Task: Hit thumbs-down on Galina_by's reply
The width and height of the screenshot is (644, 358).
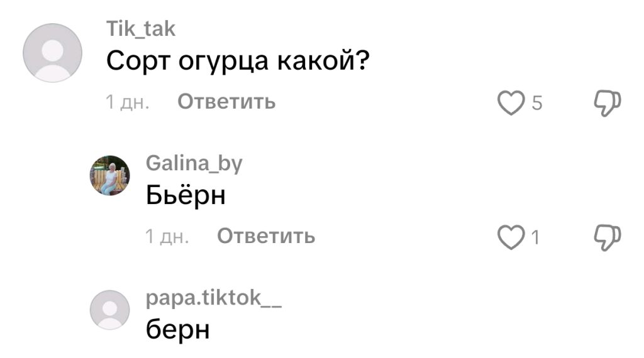Action: click(x=608, y=238)
